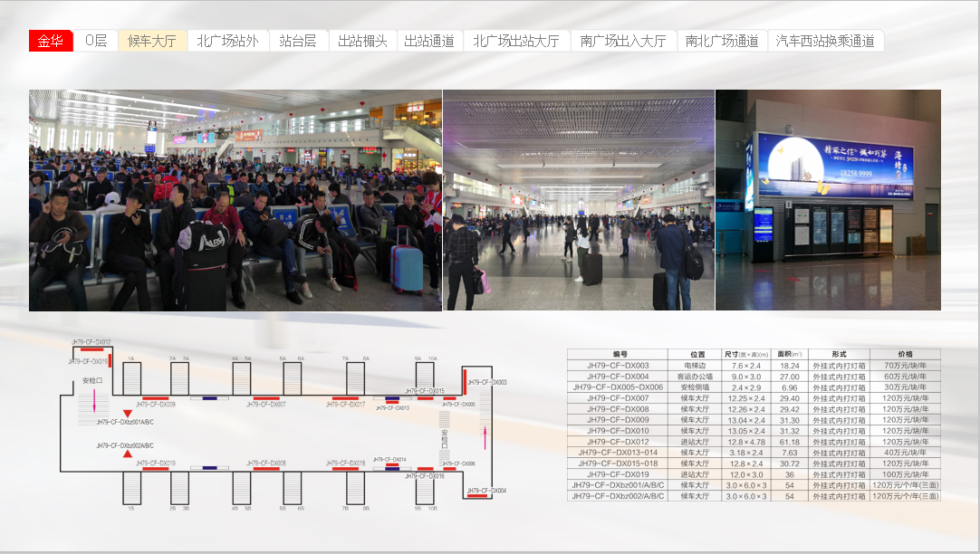Click the JH79-CF-DX017 floor plan label

click(346, 405)
